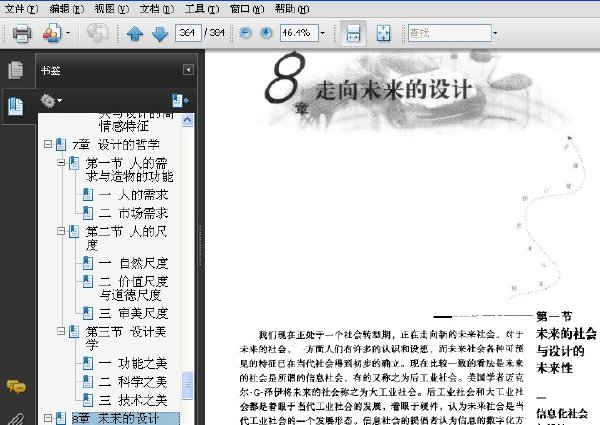Select bookmark 二 市场需求
Image resolution: width=600 pixels, height=425 pixels.
click(133, 213)
